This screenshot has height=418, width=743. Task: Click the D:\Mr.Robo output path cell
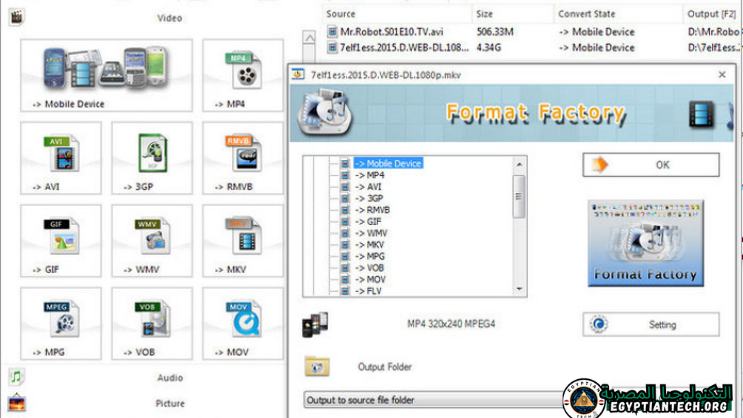pos(714,32)
